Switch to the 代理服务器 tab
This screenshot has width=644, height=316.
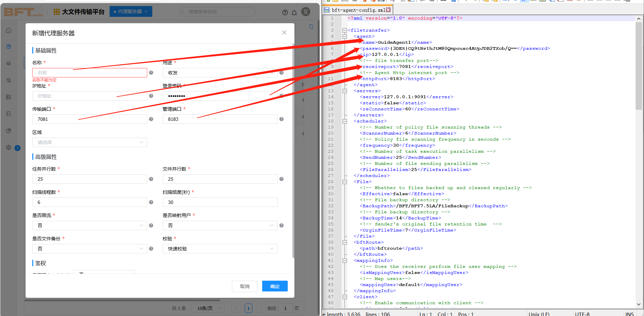tap(129, 11)
